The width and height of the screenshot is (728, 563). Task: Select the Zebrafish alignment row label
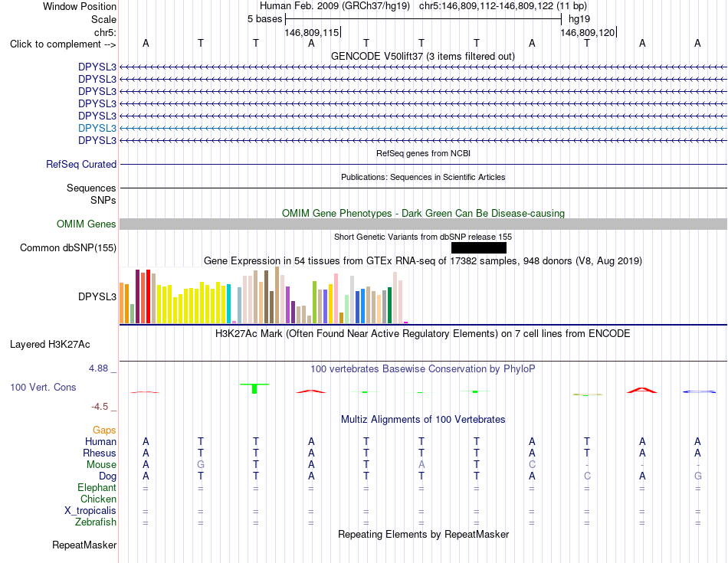tap(95, 522)
